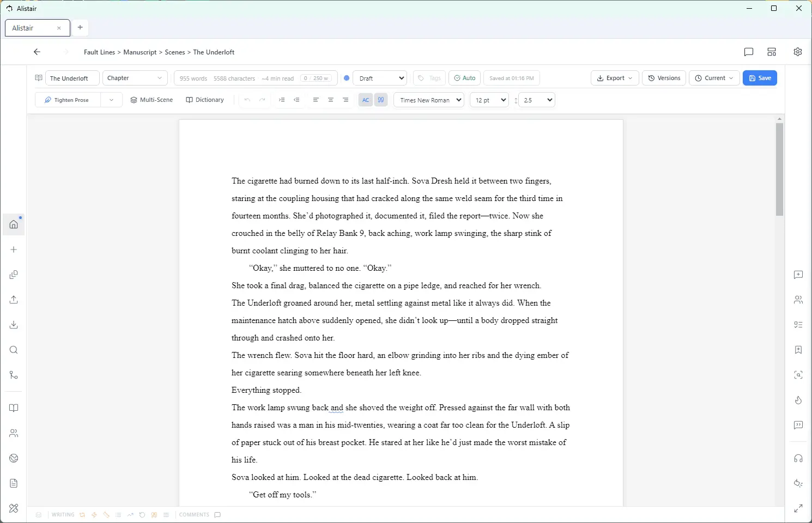
Task: Click the ruler icon in bottom bar
Action: (x=106, y=515)
